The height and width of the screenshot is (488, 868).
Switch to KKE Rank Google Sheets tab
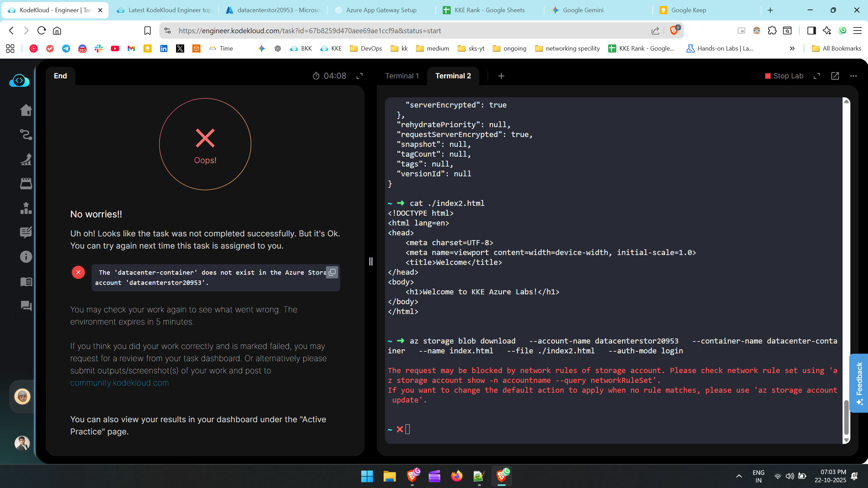(x=489, y=10)
